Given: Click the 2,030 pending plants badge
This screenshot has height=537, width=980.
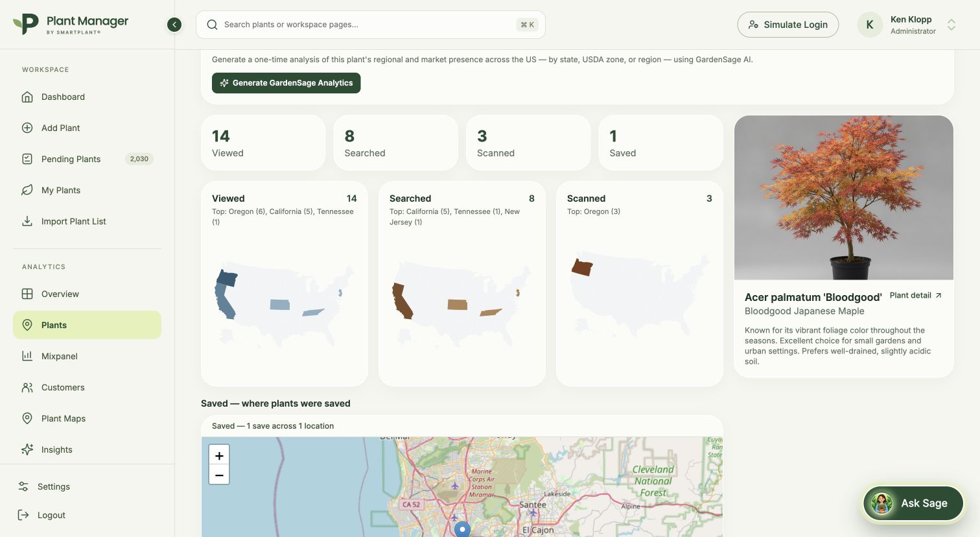Looking at the screenshot, I should 139,159.
